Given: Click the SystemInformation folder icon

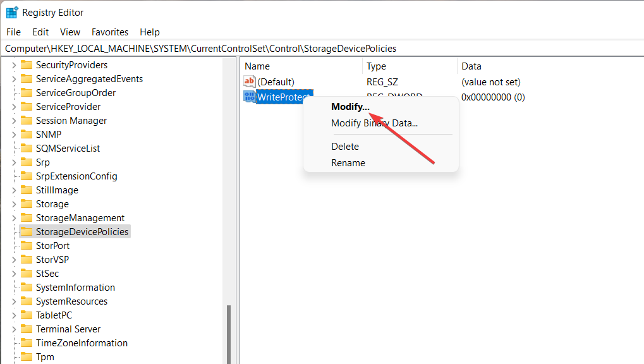Looking at the screenshot, I should pos(27,288).
